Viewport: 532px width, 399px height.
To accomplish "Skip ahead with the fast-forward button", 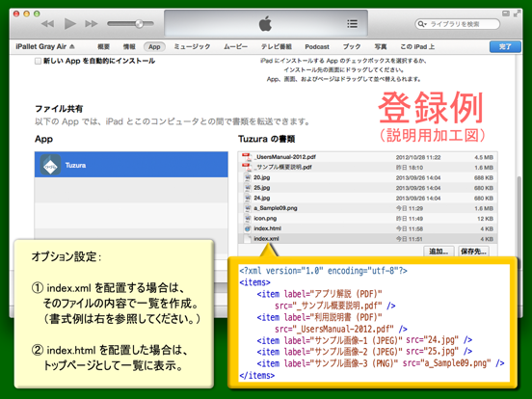I will pyautogui.click(x=92, y=24).
